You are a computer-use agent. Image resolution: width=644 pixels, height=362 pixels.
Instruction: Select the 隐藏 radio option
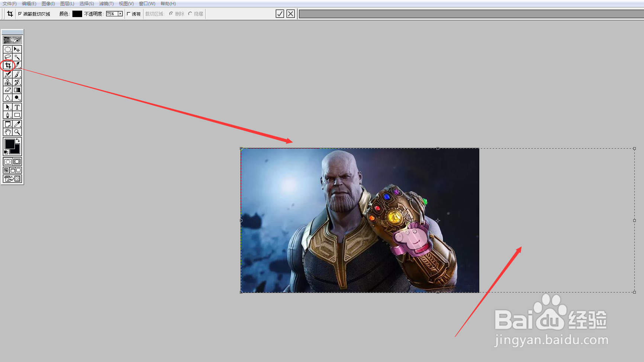190,14
